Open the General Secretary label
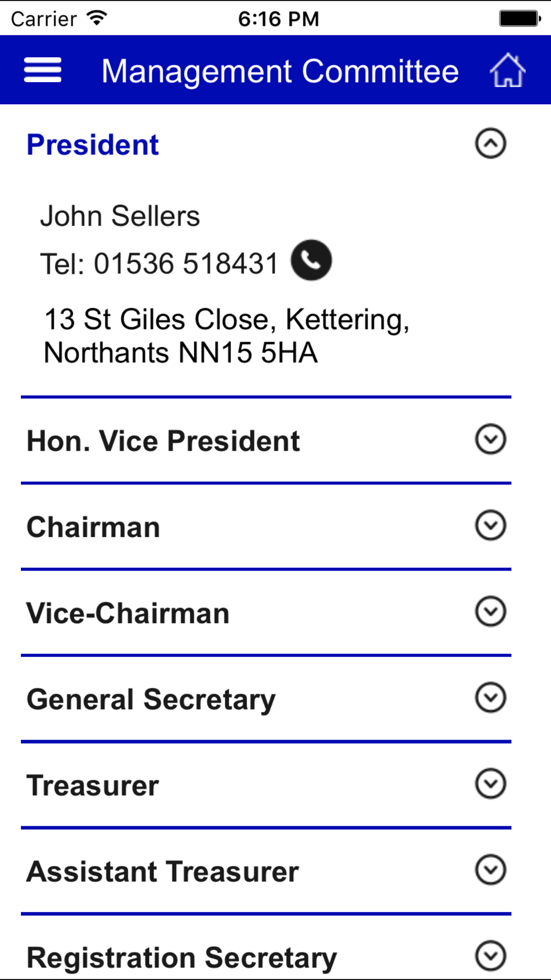This screenshot has width=551, height=980. click(151, 700)
